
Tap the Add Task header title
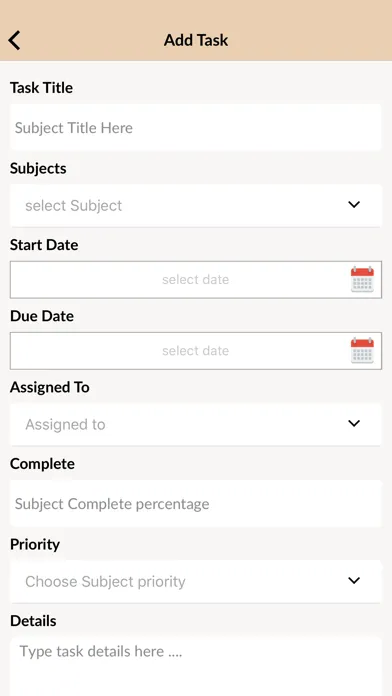click(x=196, y=40)
